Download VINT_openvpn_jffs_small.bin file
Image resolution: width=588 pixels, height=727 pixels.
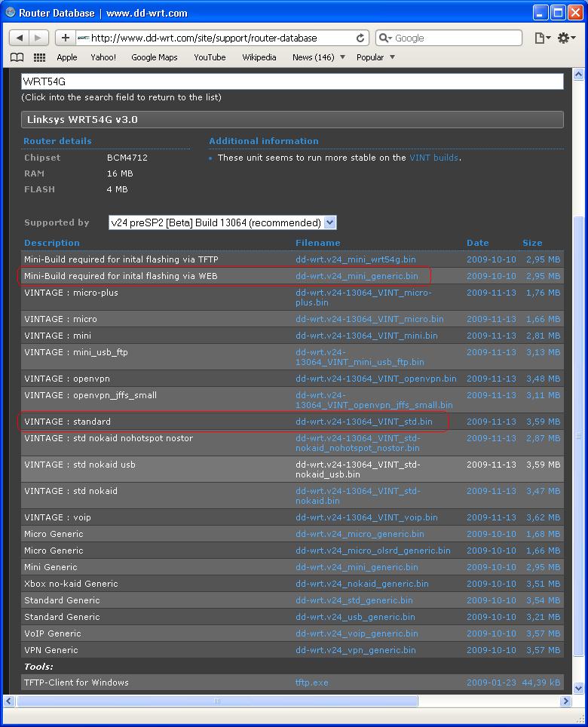coord(374,400)
